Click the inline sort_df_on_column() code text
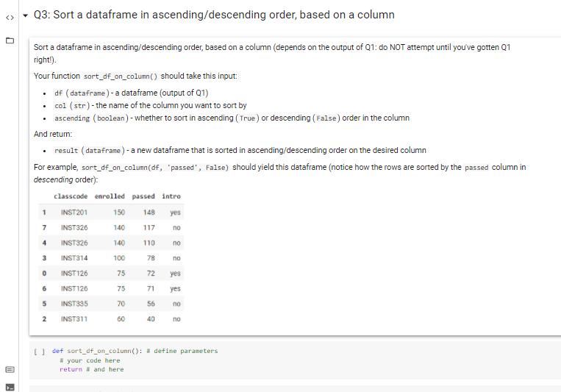This screenshot has width=561, height=392. [121, 76]
